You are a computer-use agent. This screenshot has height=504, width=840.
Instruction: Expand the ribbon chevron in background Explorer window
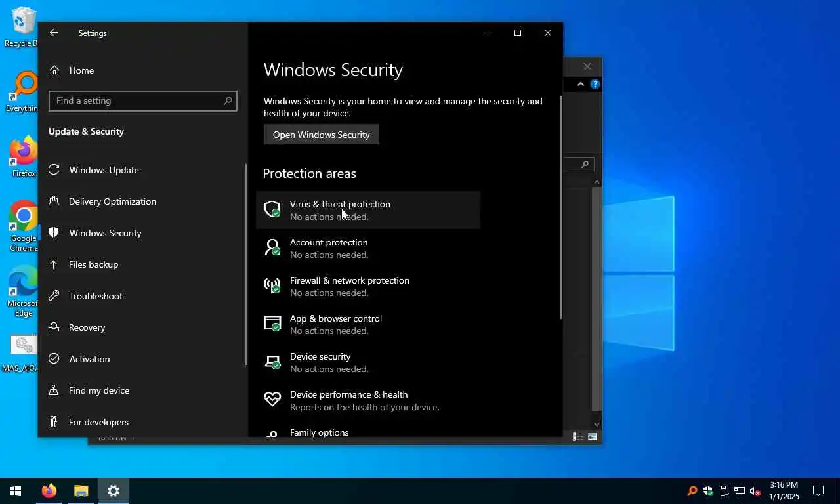581,84
